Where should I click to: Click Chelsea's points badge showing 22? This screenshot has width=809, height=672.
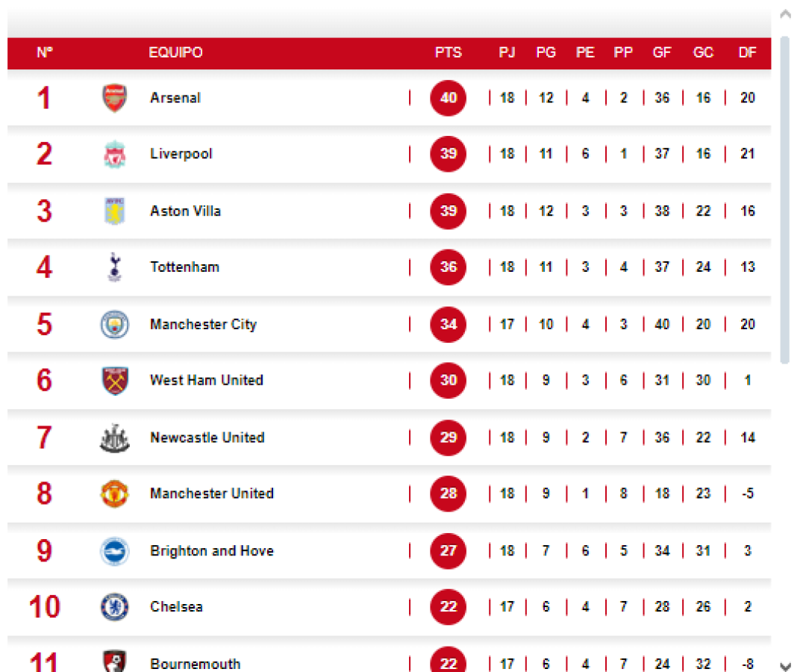click(448, 607)
